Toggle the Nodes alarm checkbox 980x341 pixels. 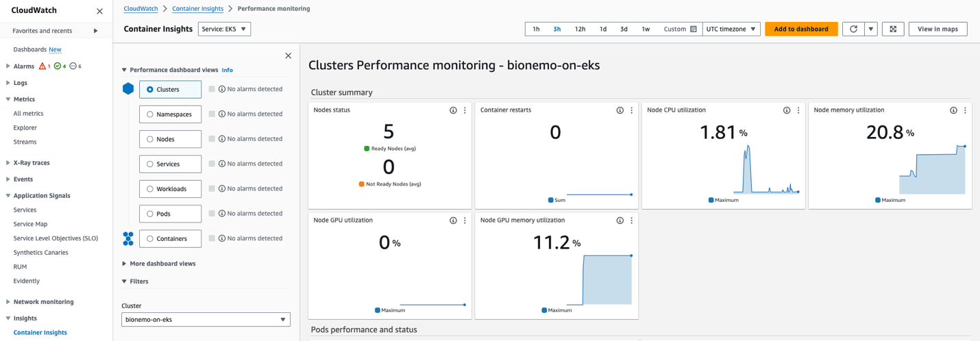point(212,138)
